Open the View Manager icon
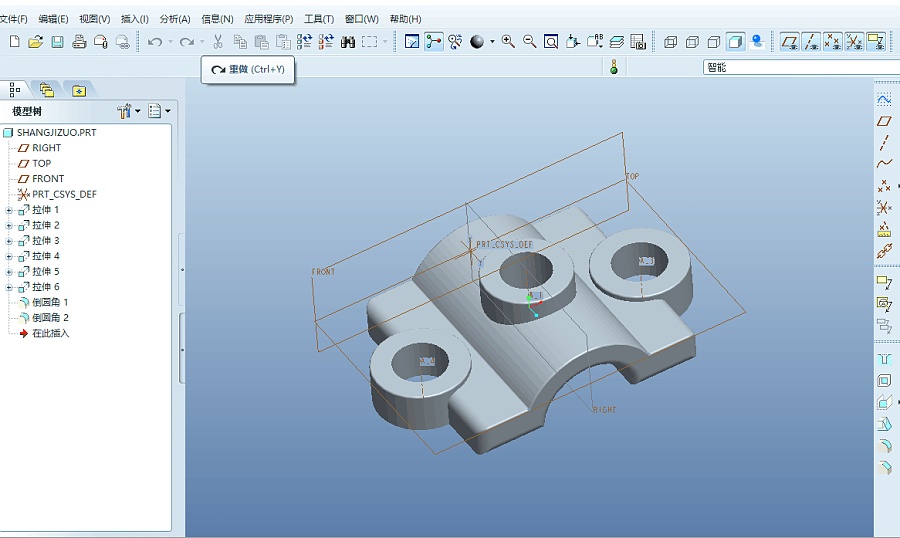The height and width of the screenshot is (538, 900). click(638, 41)
